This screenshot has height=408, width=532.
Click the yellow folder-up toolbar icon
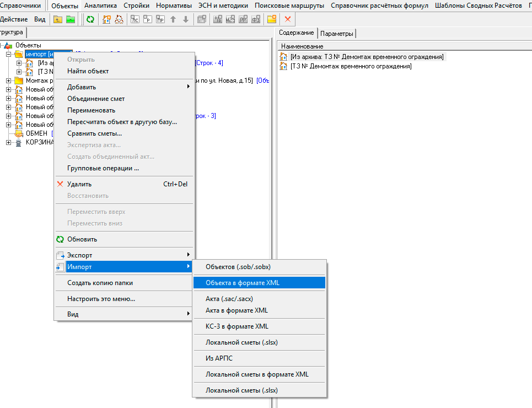click(58, 19)
